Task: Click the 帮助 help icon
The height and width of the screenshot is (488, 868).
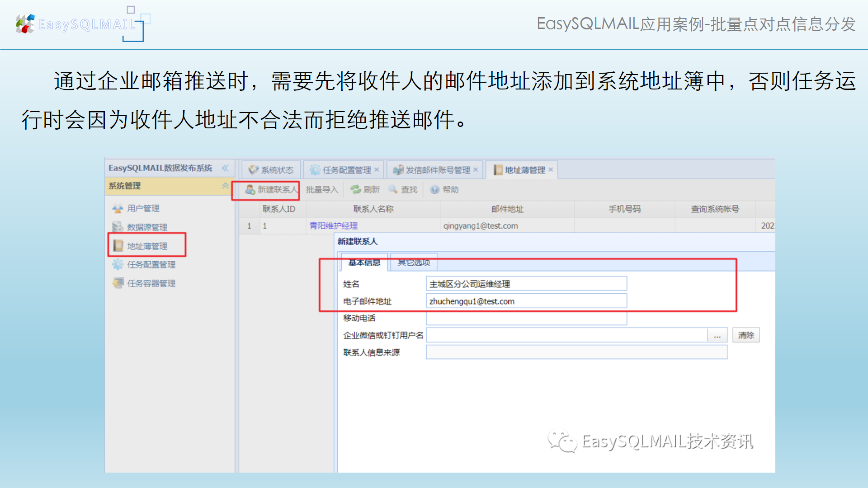Action: pos(435,190)
